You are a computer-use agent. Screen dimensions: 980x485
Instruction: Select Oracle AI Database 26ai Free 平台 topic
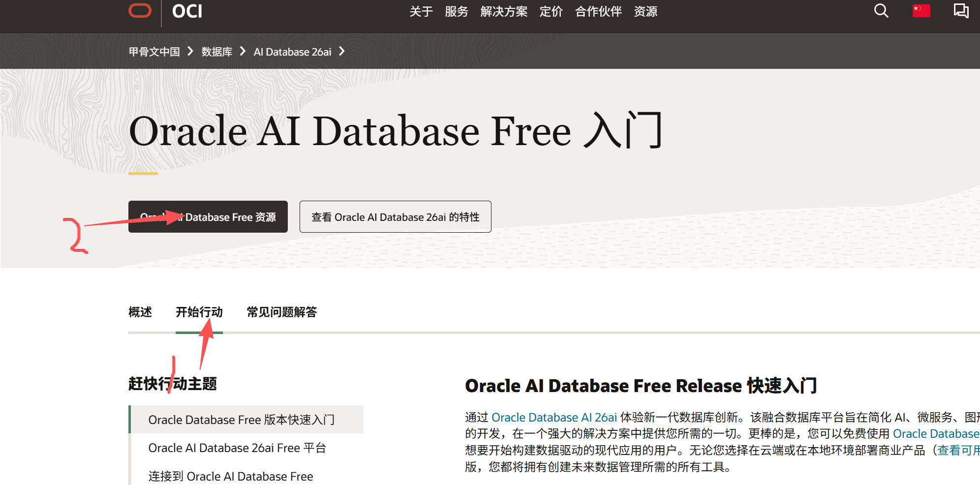click(237, 448)
